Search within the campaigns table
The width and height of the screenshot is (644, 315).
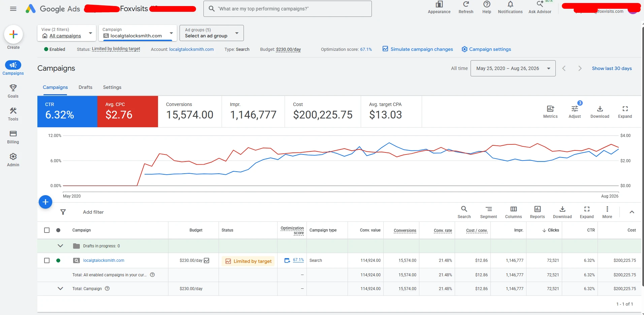[464, 212]
